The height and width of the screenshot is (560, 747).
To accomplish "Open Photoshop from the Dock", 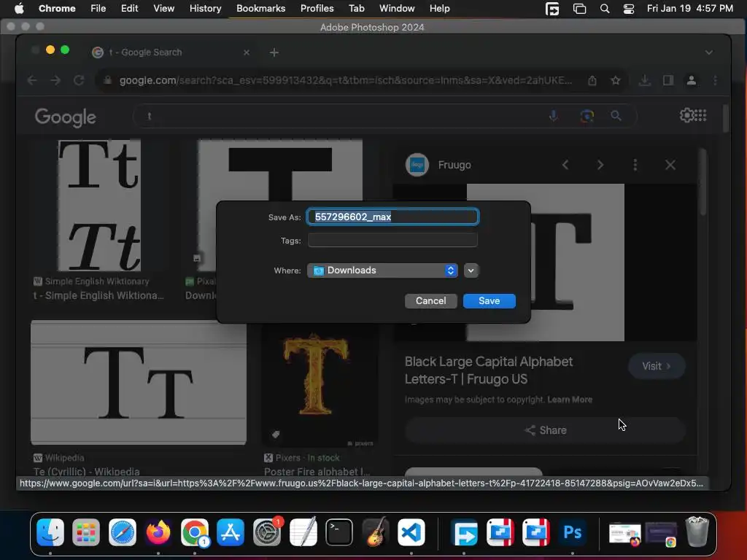I will pyautogui.click(x=572, y=532).
